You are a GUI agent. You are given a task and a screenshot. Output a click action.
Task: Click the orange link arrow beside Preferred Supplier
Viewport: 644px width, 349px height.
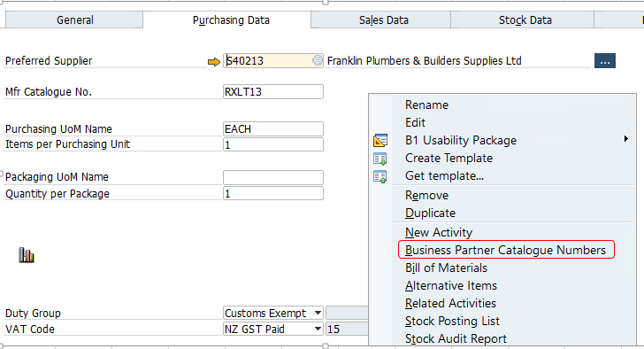click(213, 62)
